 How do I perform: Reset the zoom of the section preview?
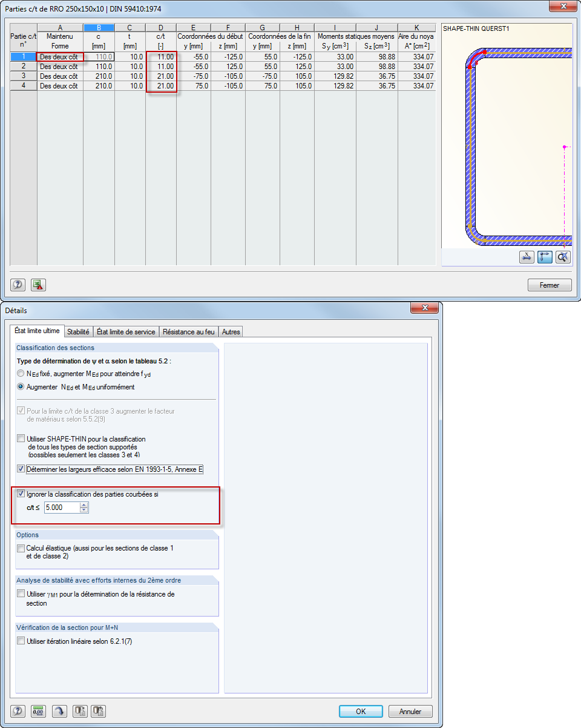(563, 257)
